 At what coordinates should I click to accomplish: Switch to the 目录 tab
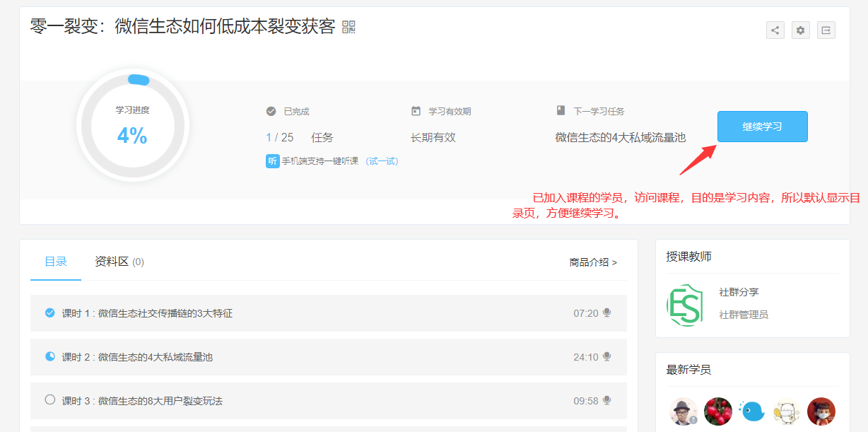coord(56,262)
